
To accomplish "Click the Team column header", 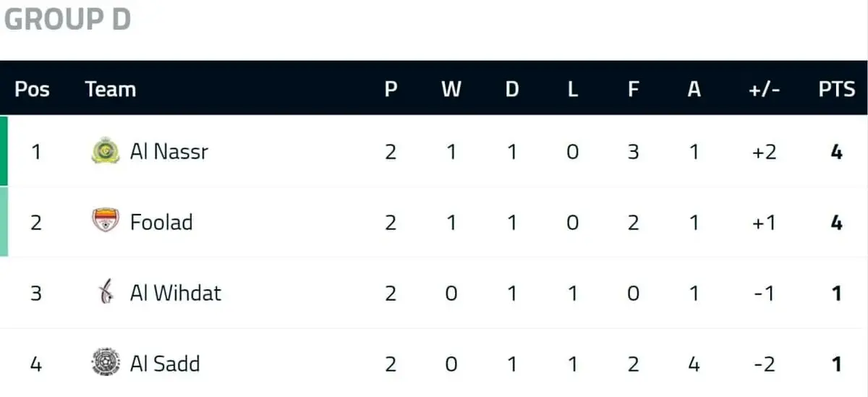I will pyautogui.click(x=111, y=90).
